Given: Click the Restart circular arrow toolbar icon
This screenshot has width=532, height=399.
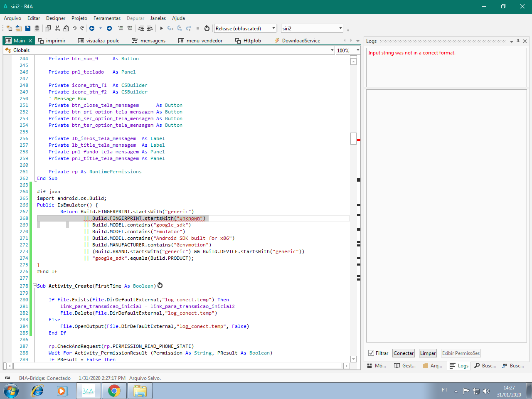Looking at the screenshot, I should point(207,28).
